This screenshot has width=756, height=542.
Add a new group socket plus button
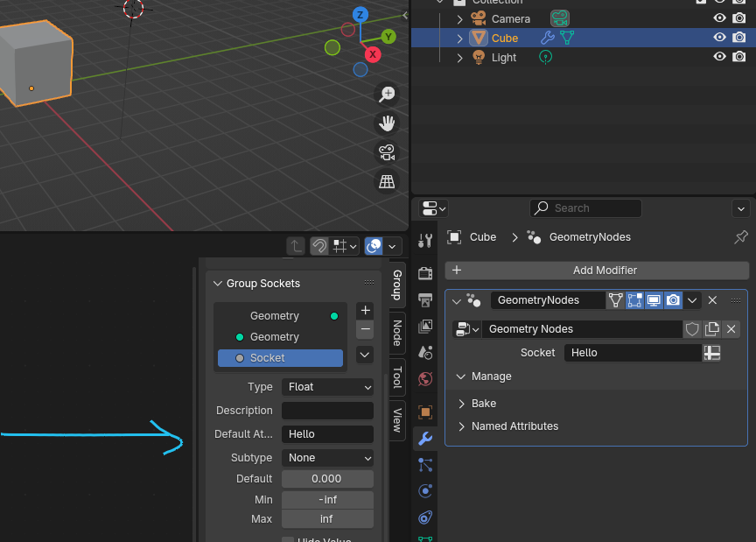pyautogui.click(x=365, y=311)
